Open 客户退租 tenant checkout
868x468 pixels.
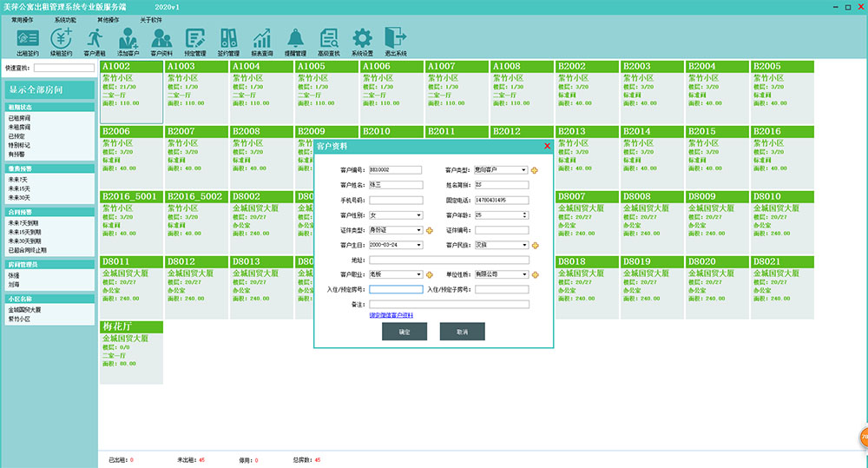95,40
